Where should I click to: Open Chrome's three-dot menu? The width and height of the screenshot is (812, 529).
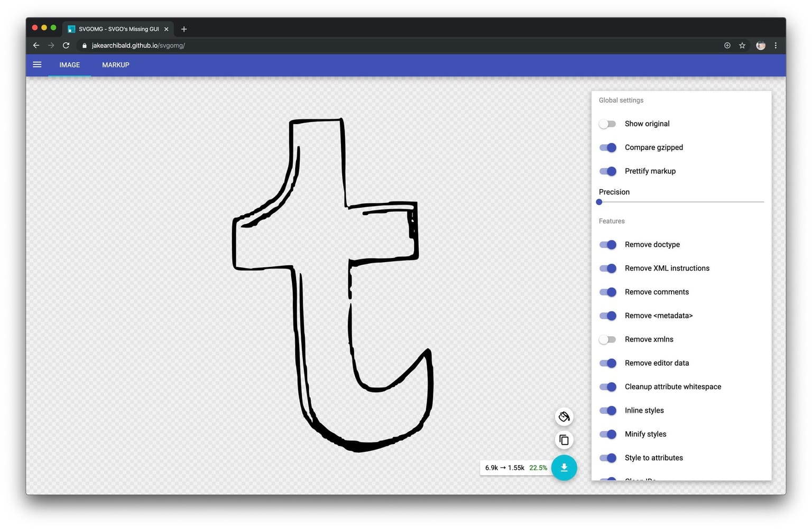[776, 45]
